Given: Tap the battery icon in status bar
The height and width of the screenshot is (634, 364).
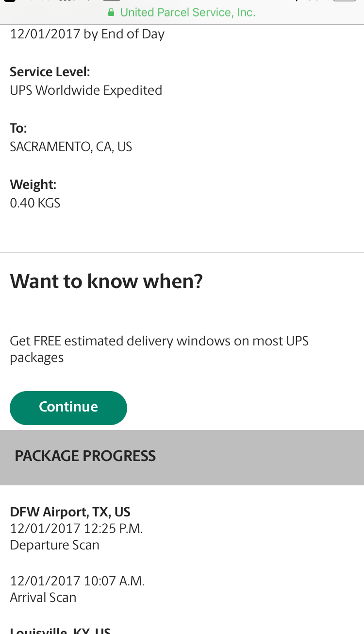Looking at the screenshot, I should point(345,1).
